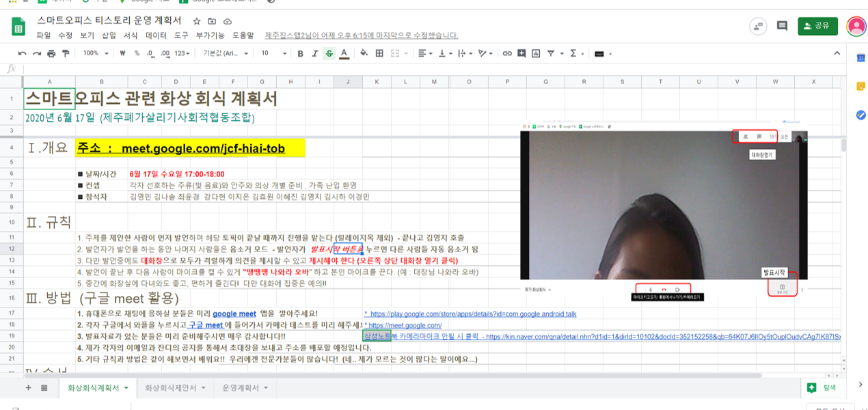The image size is (868, 410).
Task: Create a filter with funnel icon
Action: pyautogui.click(x=551, y=53)
